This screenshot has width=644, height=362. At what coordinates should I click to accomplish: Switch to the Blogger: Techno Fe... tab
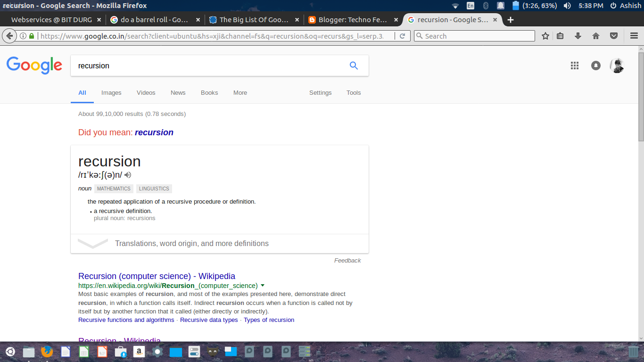click(353, 20)
